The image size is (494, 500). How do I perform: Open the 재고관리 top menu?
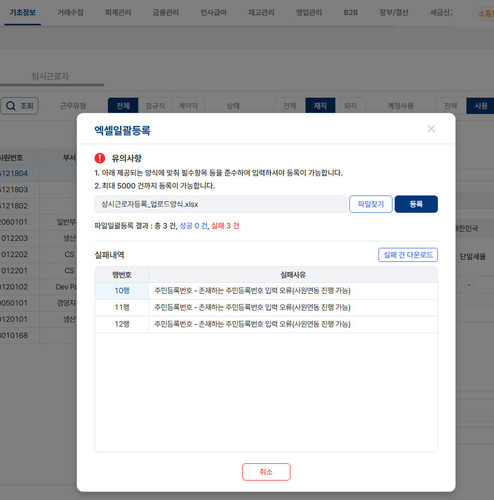click(261, 13)
